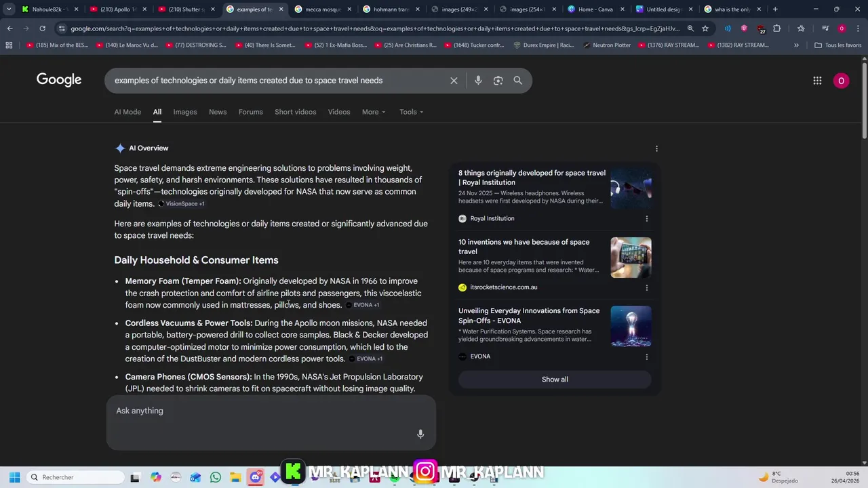Open the apps grid in bookmarks bar
This screenshot has width=868, height=488.
(x=9, y=45)
